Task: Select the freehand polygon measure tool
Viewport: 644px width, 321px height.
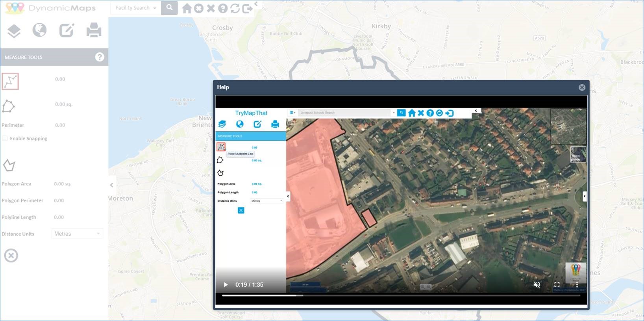Action: (9, 165)
